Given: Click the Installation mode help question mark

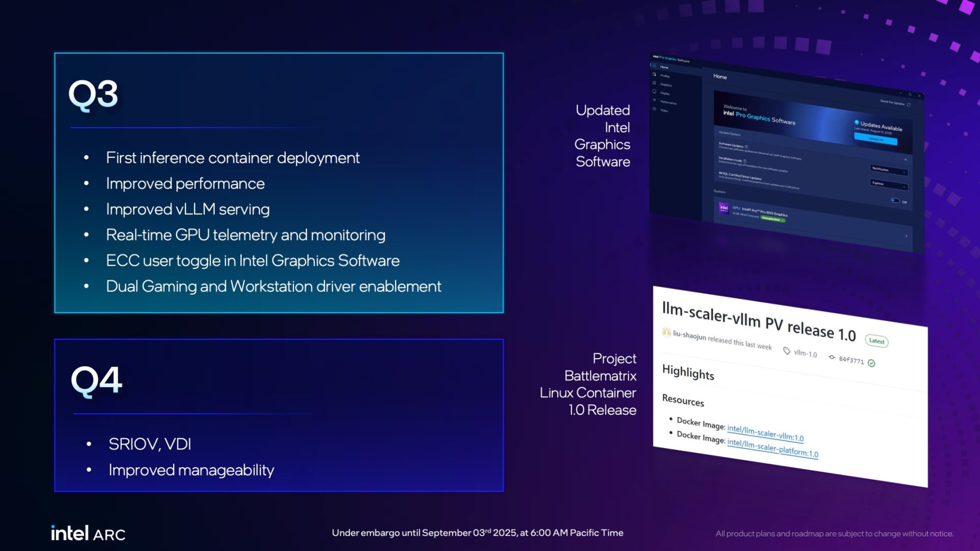Looking at the screenshot, I should pos(745,161).
